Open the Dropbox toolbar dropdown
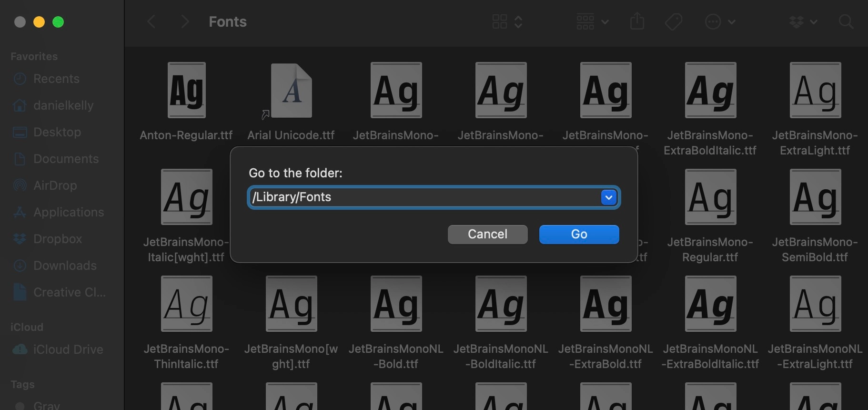The image size is (868, 410). pyautogui.click(x=803, y=21)
